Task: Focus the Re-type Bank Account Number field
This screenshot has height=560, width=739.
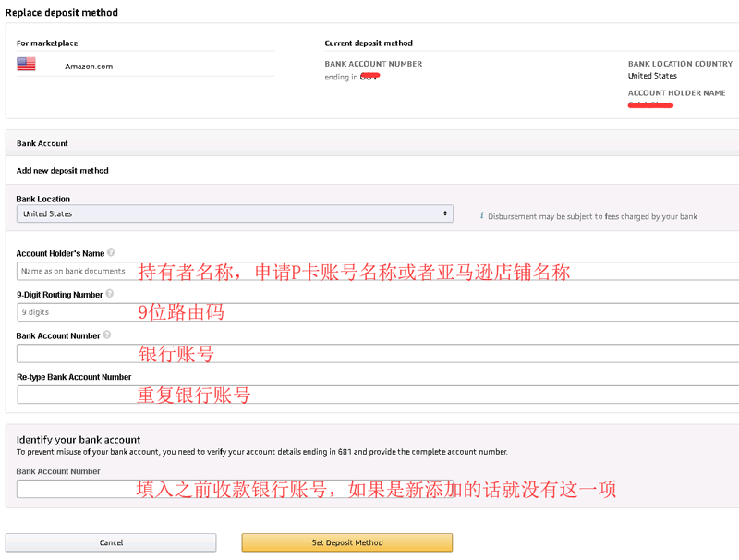Action: pyautogui.click(x=378, y=395)
